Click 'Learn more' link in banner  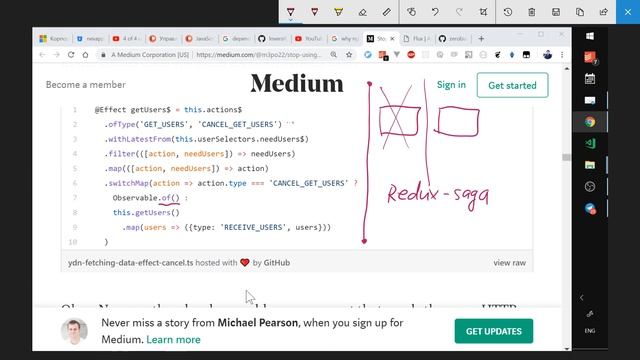click(x=173, y=340)
